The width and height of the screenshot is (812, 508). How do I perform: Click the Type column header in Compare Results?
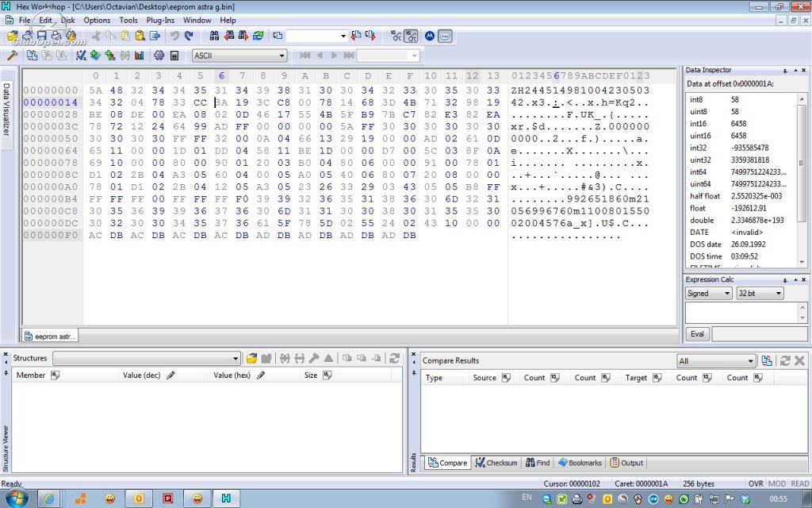click(x=444, y=377)
